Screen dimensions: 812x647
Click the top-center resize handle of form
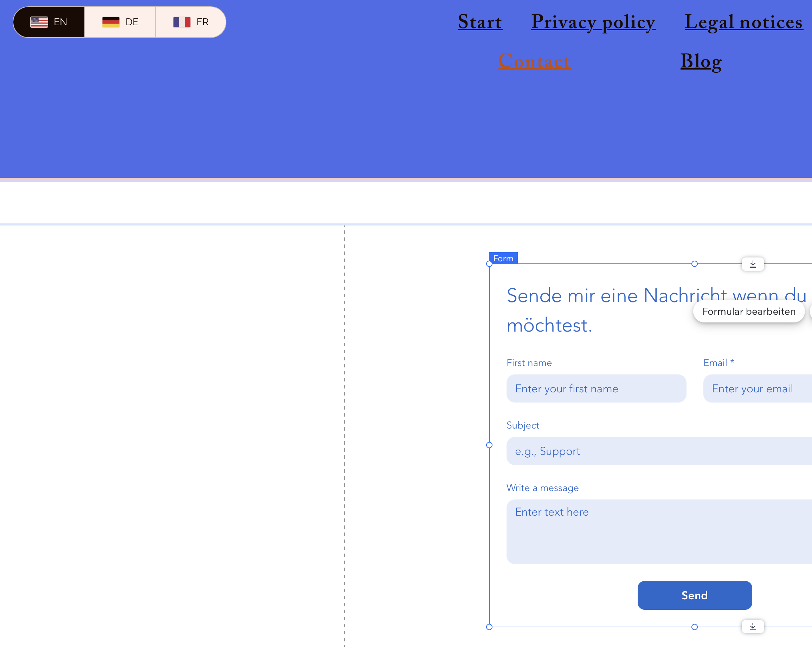[695, 264]
